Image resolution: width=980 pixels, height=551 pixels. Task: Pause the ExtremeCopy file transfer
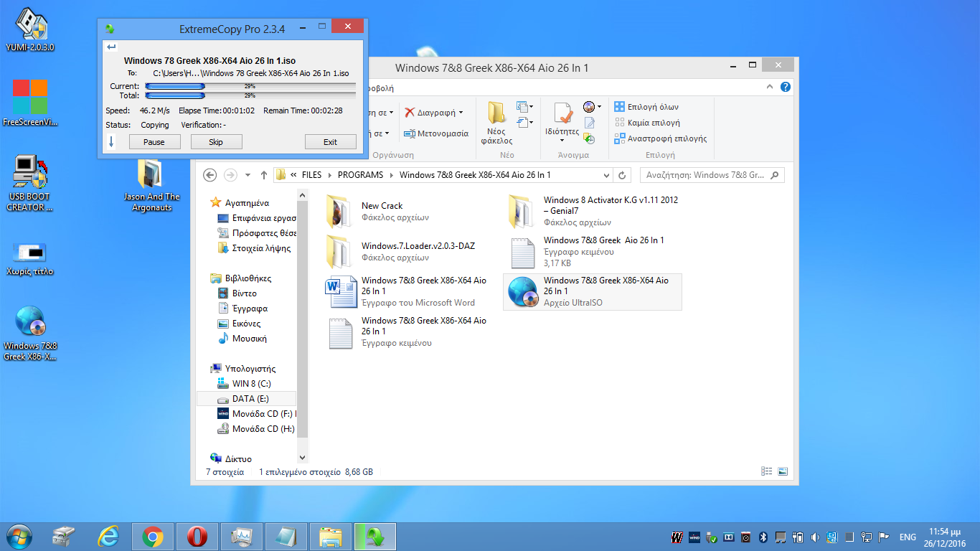coord(154,142)
